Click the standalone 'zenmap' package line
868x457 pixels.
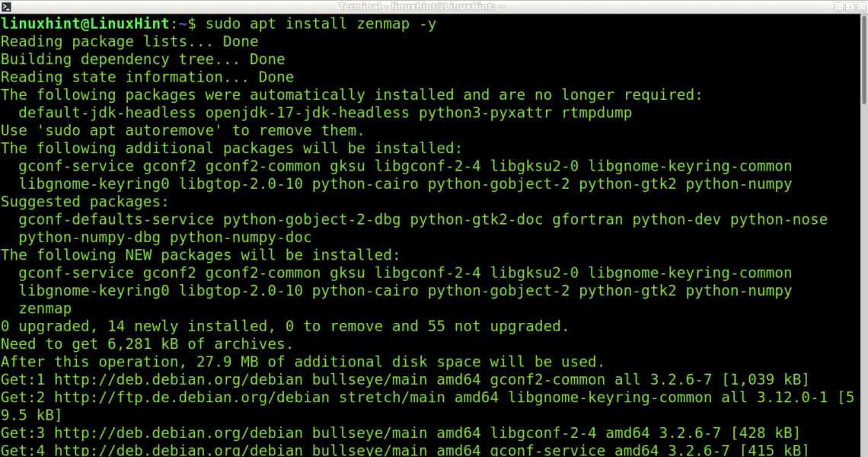pos(46,308)
